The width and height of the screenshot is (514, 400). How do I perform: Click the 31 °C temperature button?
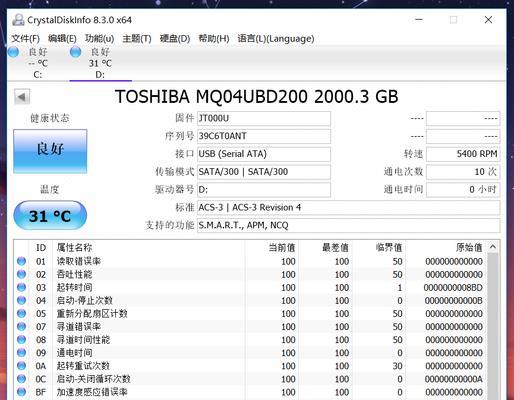pyautogui.click(x=50, y=216)
